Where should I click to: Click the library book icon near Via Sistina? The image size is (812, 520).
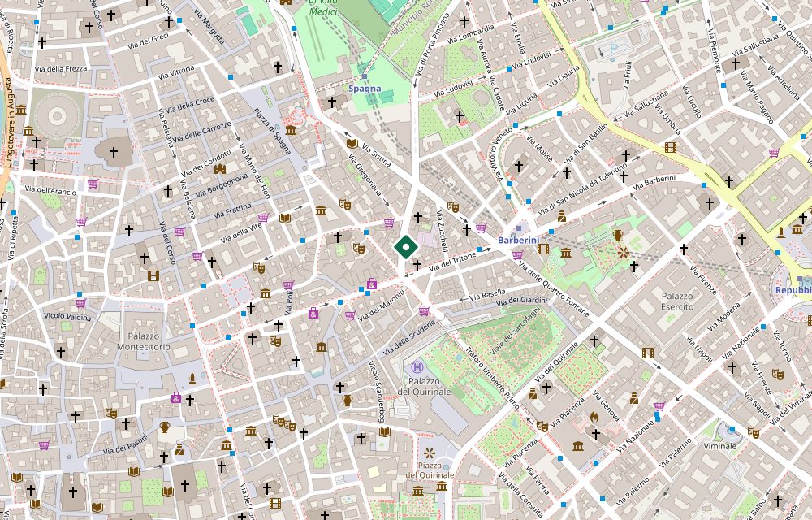tap(352, 144)
